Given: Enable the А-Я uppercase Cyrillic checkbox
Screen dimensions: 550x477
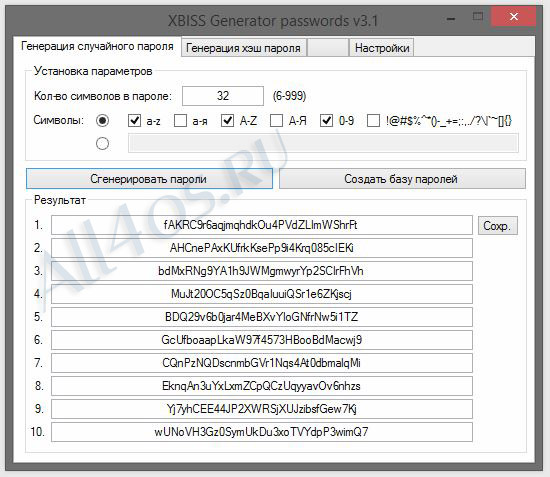Looking at the screenshot, I should click(x=276, y=121).
